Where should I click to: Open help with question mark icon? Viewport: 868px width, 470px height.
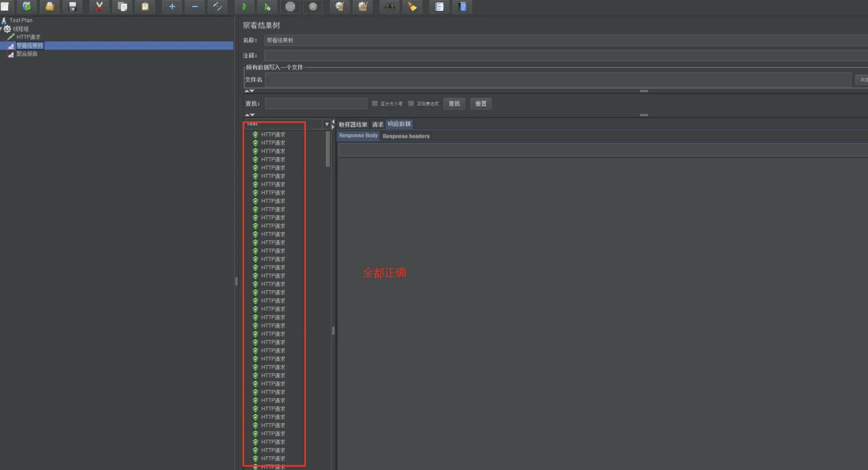point(463,7)
